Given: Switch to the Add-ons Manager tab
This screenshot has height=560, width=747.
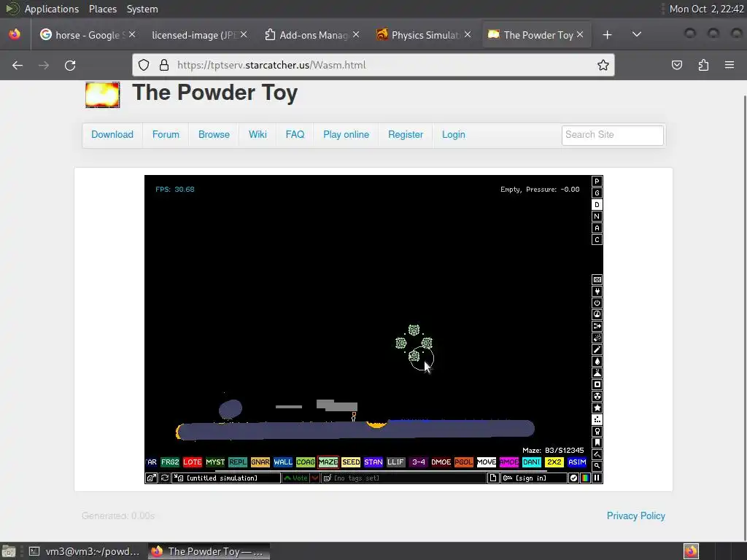Looking at the screenshot, I should click(311, 35).
